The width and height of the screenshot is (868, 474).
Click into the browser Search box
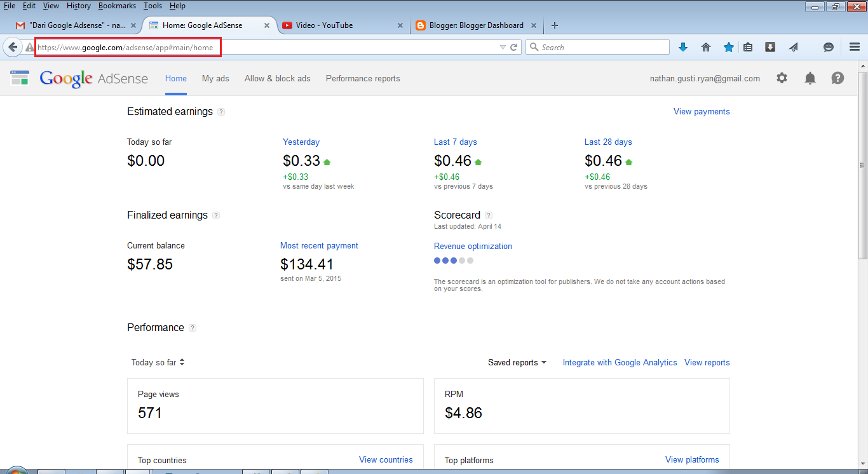click(x=597, y=47)
